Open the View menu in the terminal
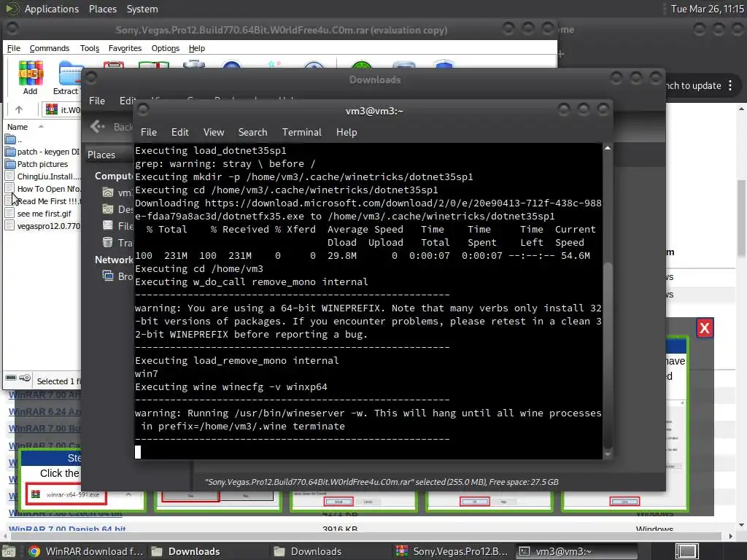Screen dimensions: 747x560 (x=214, y=133)
